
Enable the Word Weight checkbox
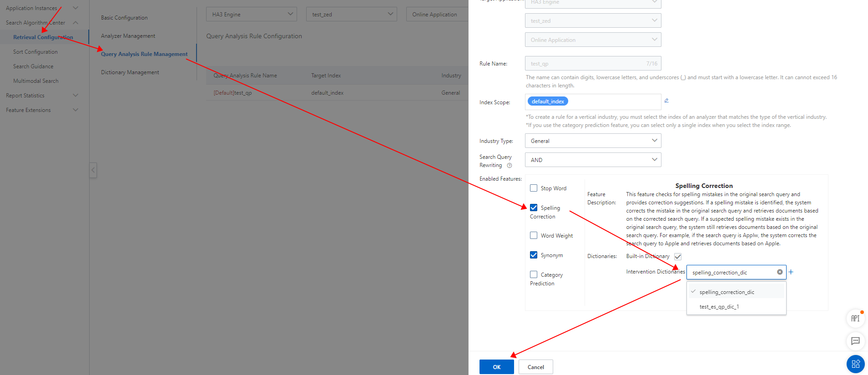pos(534,235)
